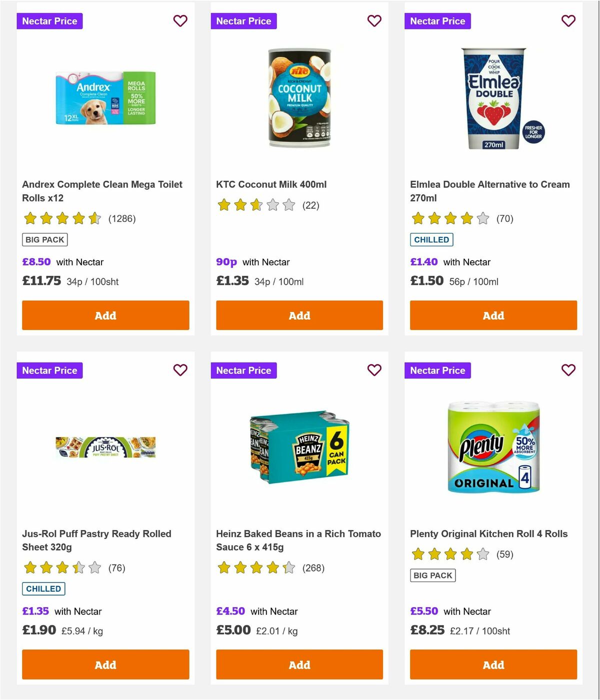600x700 pixels.
Task: Add KTC Coconut Milk 400ml to basket
Action: (299, 315)
